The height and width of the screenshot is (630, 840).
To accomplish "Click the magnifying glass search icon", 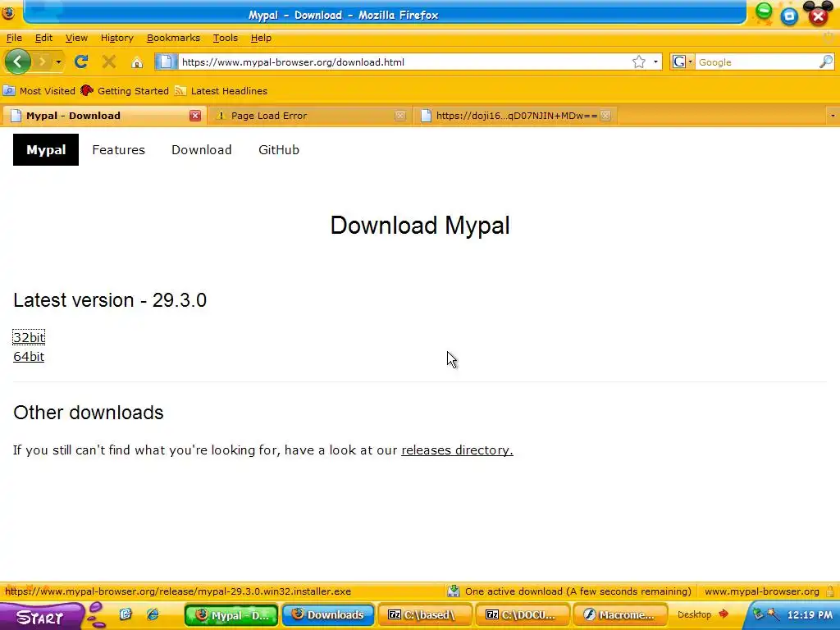I will click(x=825, y=62).
